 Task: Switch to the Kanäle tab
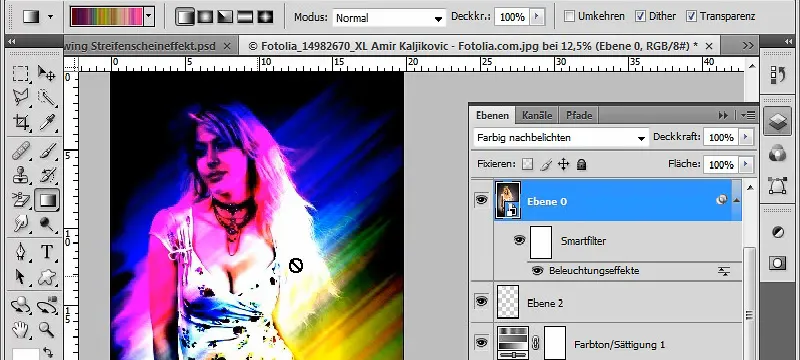(537, 115)
